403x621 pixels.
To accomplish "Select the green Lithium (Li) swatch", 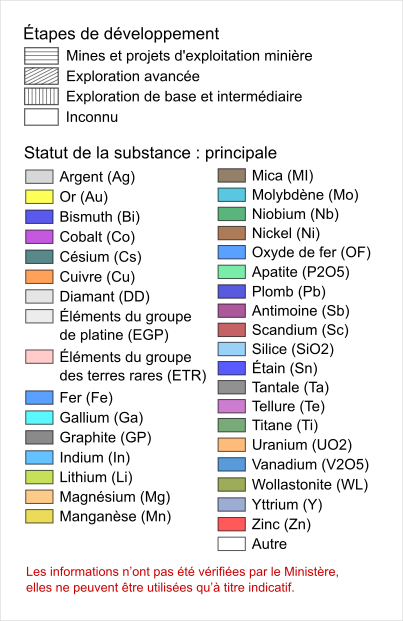I will coord(39,477).
